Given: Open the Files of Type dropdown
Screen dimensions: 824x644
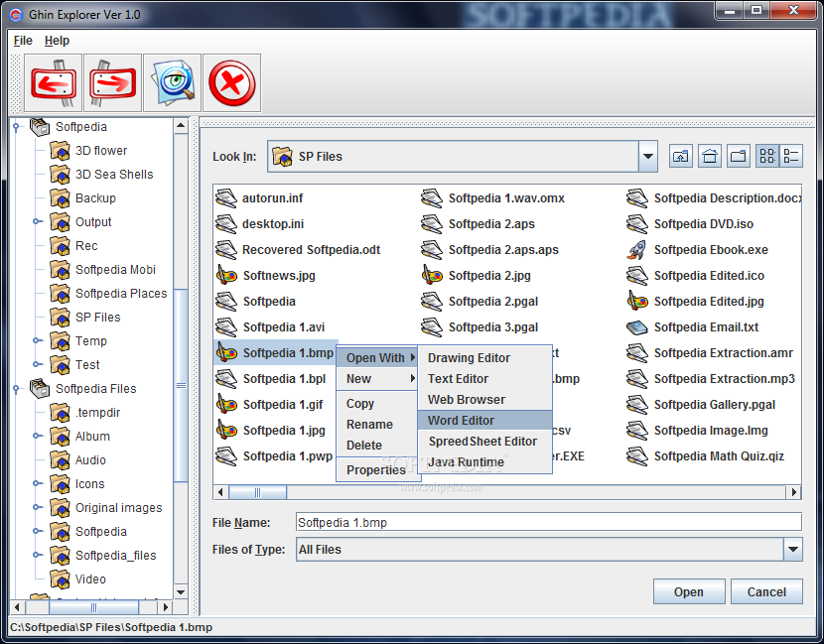Looking at the screenshot, I should pyautogui.click(x=793, y=550).
